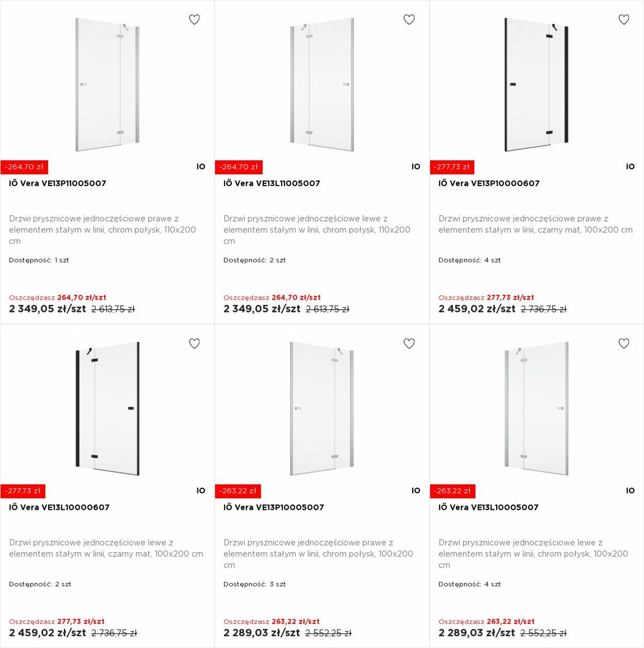Click the -263,22 zł discount badge on VE13P10005007
This screenshot has width=644, height=648.
click(x=238, y=491)
